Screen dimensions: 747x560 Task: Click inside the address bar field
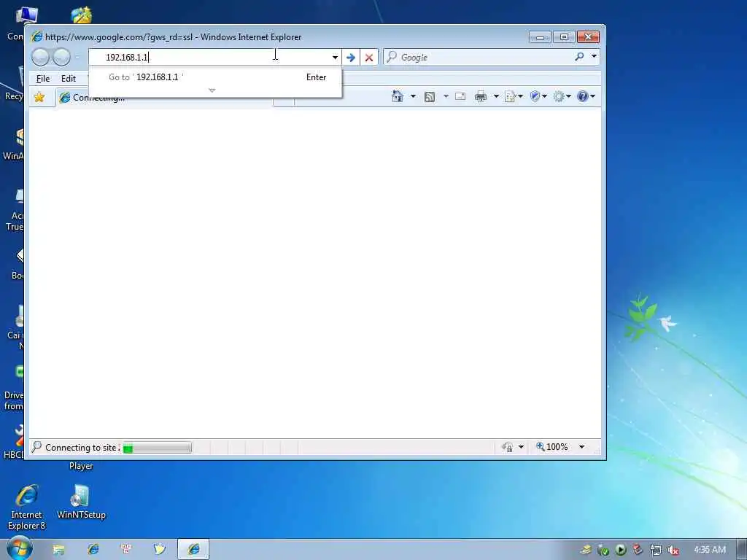[209, 58]
